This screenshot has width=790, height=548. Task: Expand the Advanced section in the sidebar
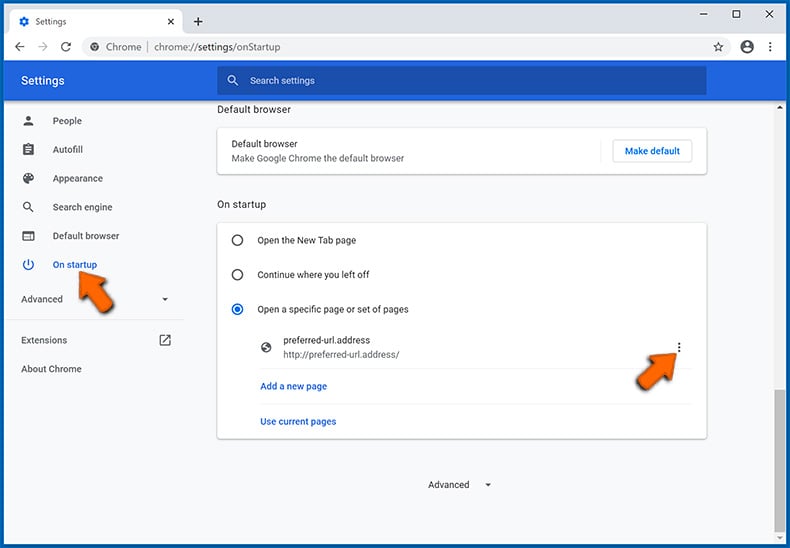95,299
